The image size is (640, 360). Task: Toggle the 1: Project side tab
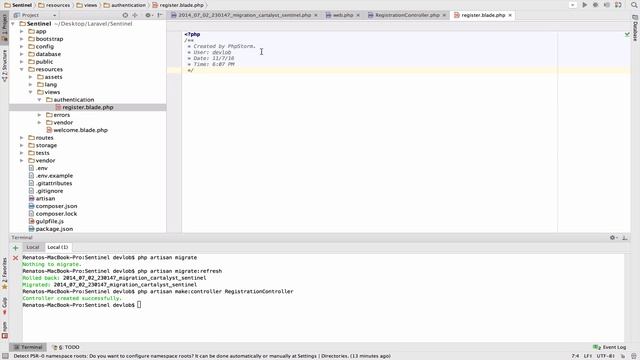click(x=4, y=28)
